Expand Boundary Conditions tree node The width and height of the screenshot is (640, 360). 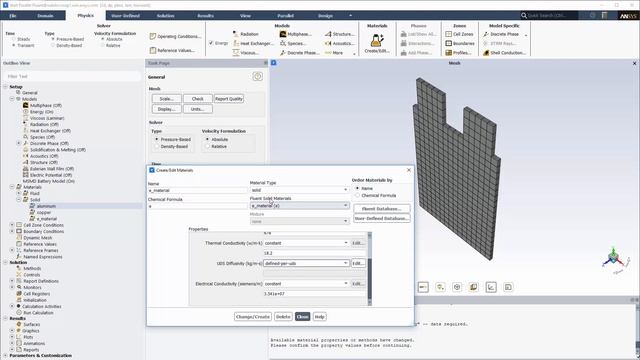(x=12, y=231)
